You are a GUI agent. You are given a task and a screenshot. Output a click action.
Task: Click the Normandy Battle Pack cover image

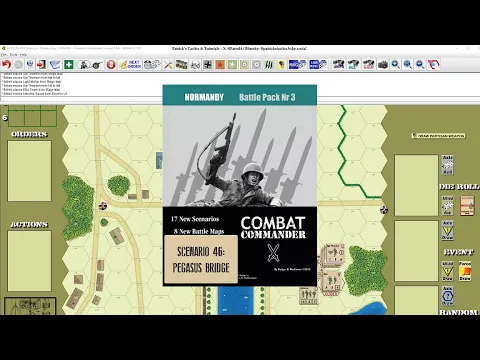coord(240,185)
